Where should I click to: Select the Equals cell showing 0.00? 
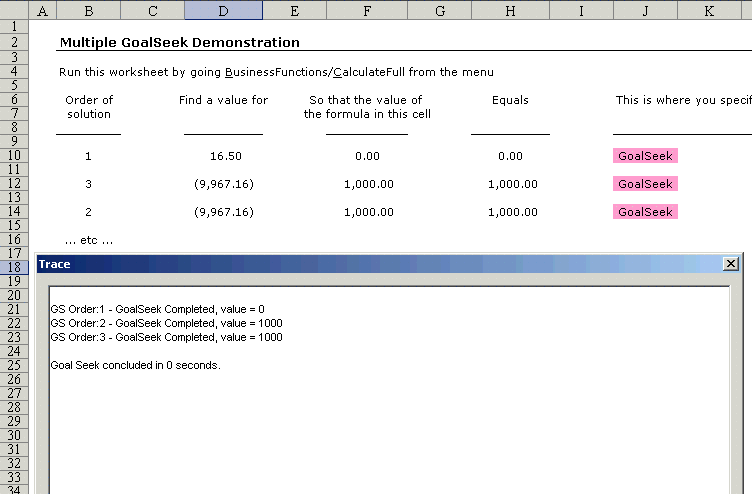[x=510, y=156]
